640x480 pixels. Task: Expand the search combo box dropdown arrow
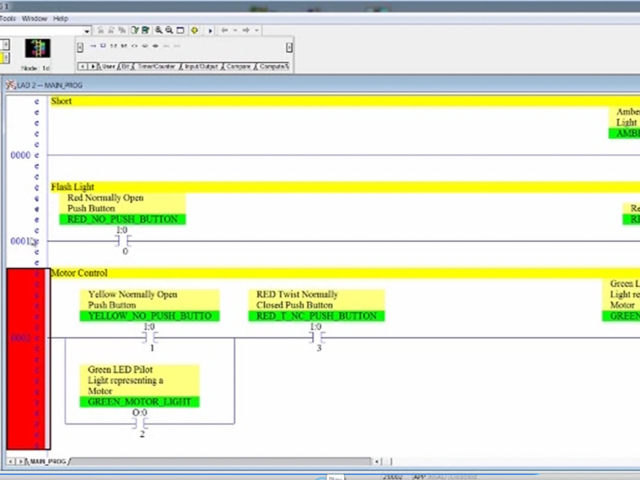[87, 31]
